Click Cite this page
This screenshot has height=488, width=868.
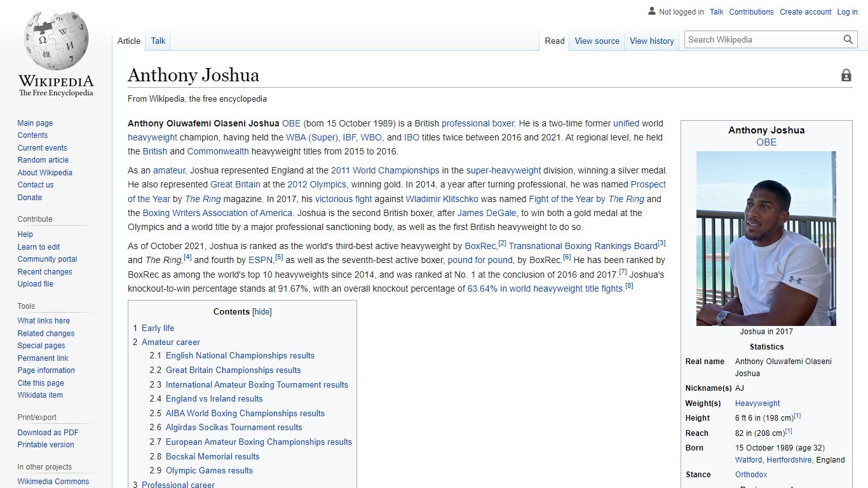click(41, 383)
